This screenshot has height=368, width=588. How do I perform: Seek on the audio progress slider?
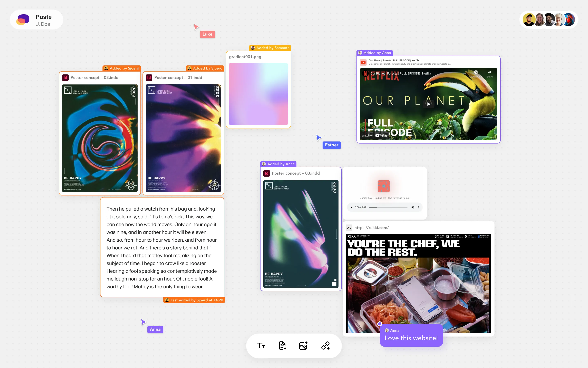(388, 207)
